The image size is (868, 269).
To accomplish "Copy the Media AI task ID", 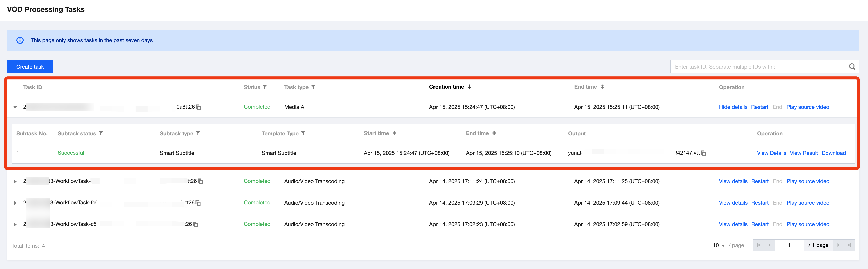I will (x=198, y=107).
